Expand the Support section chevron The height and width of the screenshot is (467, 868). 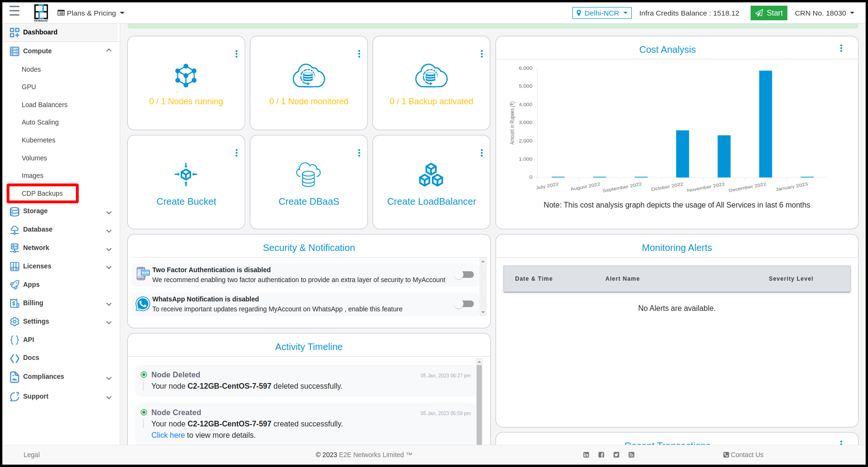click(109, 398)
